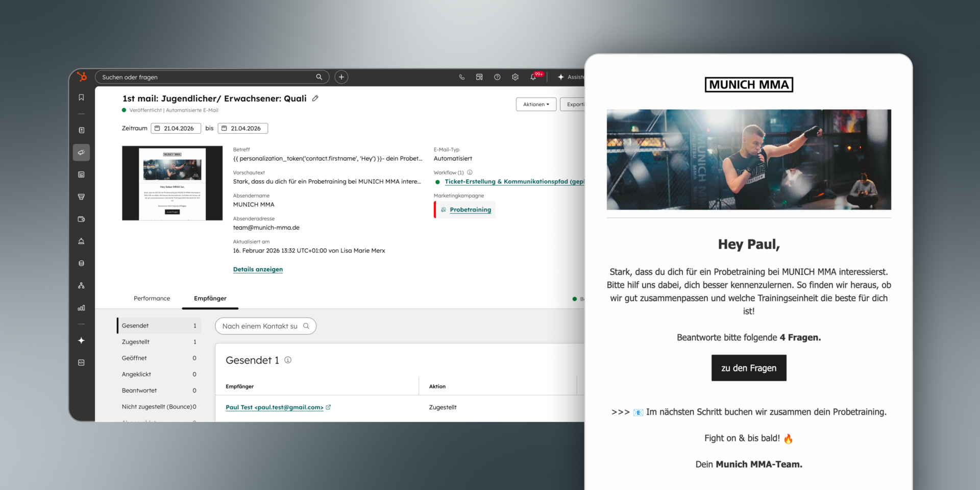Select the Zugestellt recipient filter
Image resolution: width=980 pixels, height=490 pixels.
tap(159, 342)
